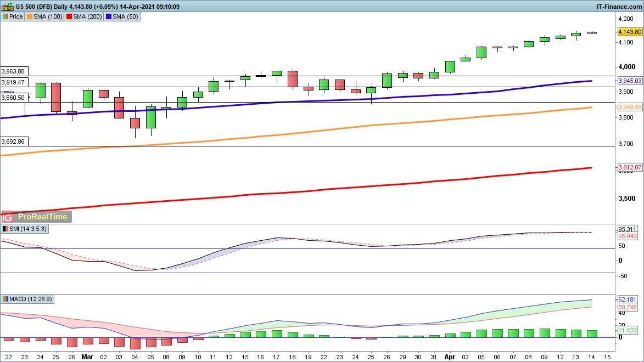Click the orange SMA (100) color swatch
The image size is (644, 362).
[30, 16]
